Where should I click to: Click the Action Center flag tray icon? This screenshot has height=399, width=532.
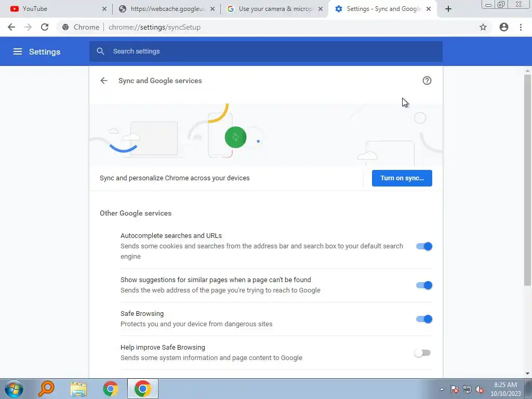[x=455, y=389]
